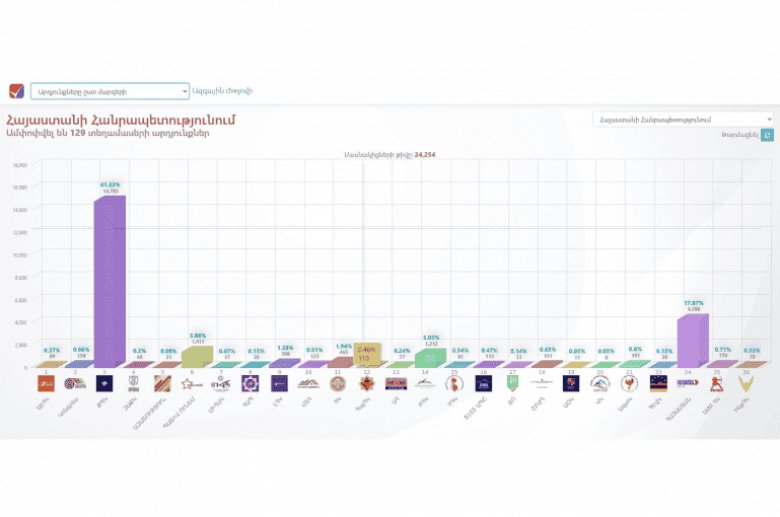This screenshot has height=517, width=780.
Task: Click party logo number 24 below the chart
Action: (x=687, y=383)
